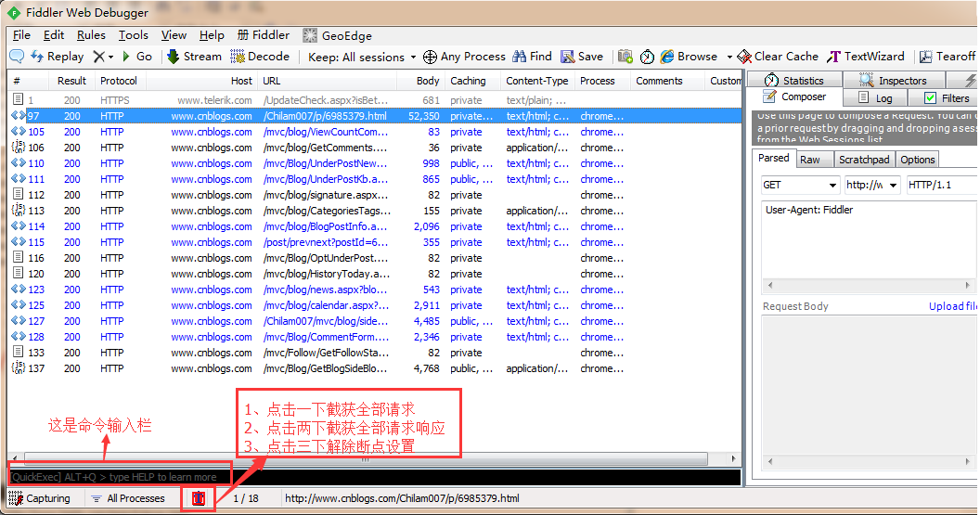Click the Save toolbar button
980x515 pixels.
coord(582,57)
